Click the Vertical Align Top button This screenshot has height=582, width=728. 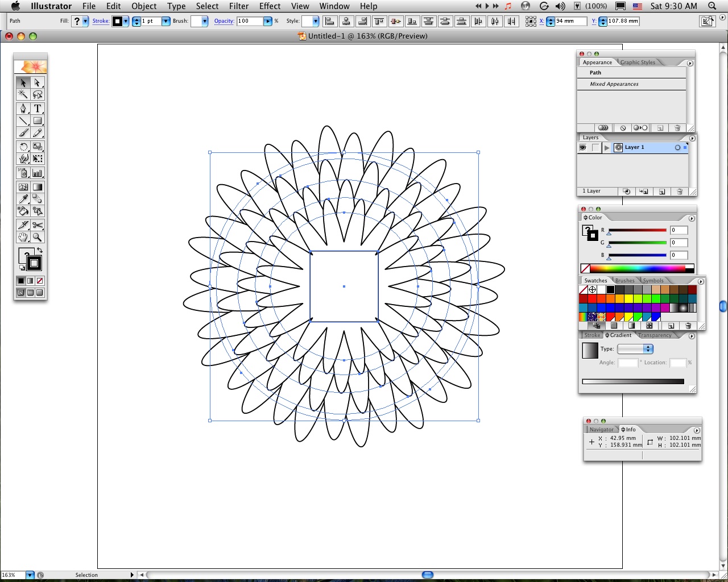[379, 21]
